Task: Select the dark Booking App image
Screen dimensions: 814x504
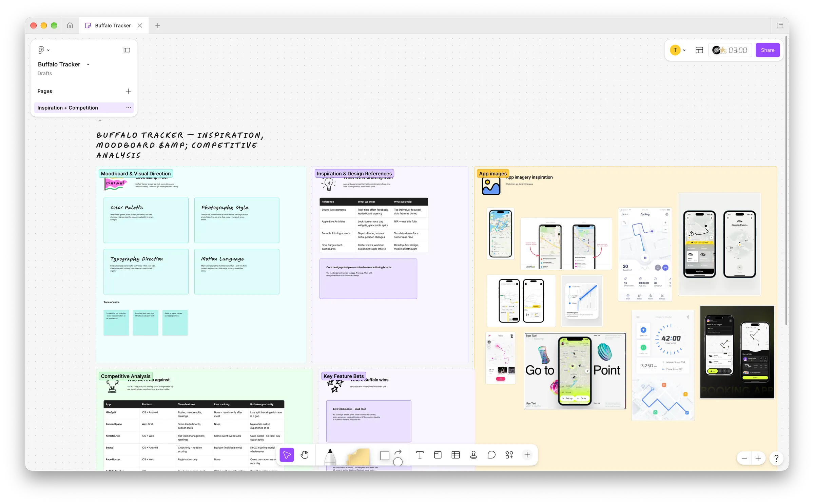Action: pyautogui.click(x=737, y=352)
